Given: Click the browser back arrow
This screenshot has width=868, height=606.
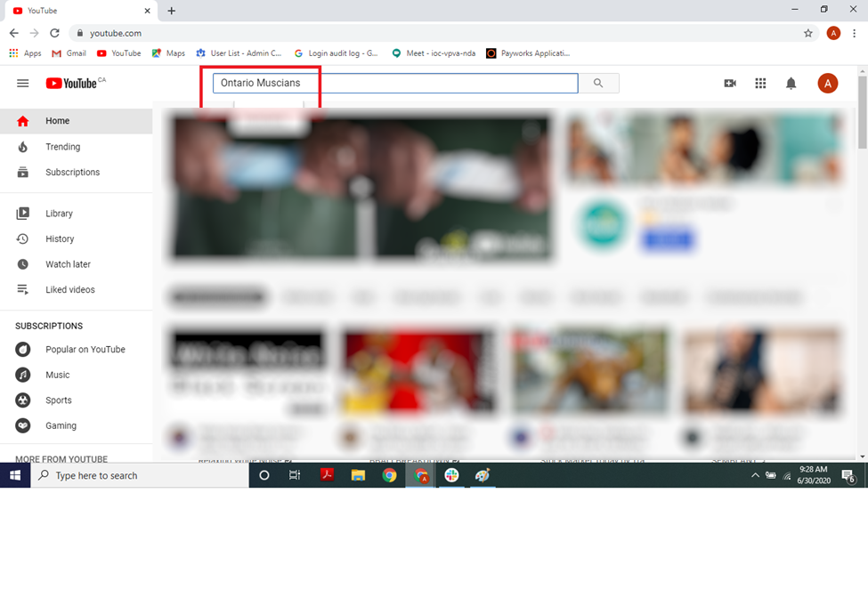Looking at the screenshot, I should [14, 33].
